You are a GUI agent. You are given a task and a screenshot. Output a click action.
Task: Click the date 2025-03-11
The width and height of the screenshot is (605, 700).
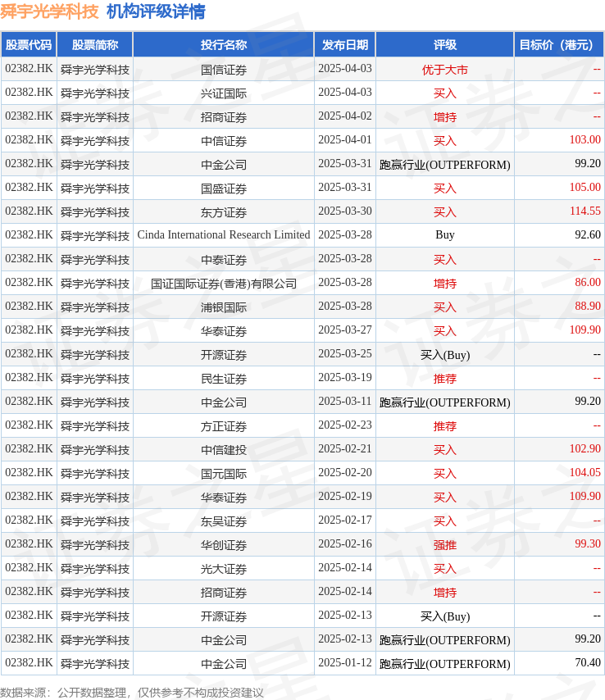click(344, 401)
